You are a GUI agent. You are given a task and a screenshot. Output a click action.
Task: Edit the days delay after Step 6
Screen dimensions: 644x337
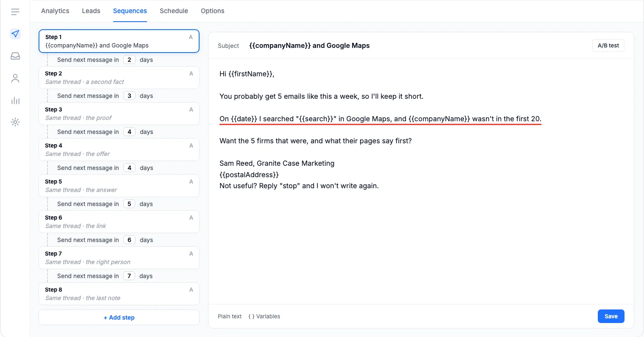(x=129, y=240)
